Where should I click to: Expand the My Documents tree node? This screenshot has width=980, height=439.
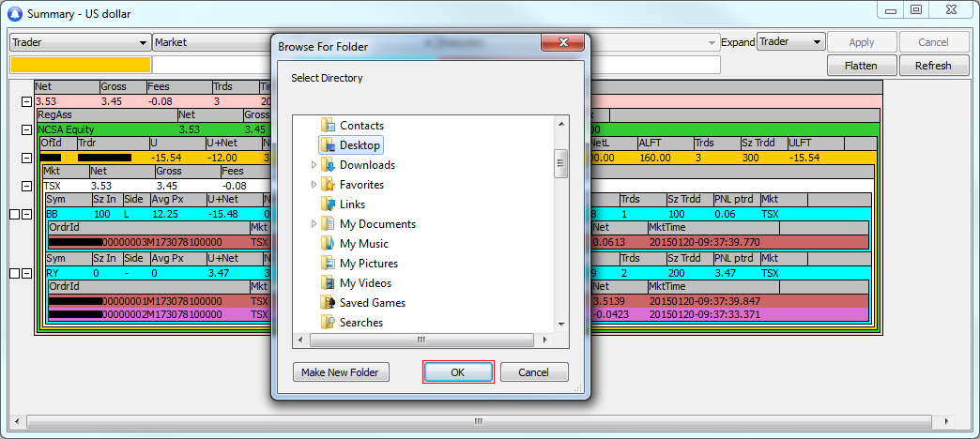coord(314,224)
